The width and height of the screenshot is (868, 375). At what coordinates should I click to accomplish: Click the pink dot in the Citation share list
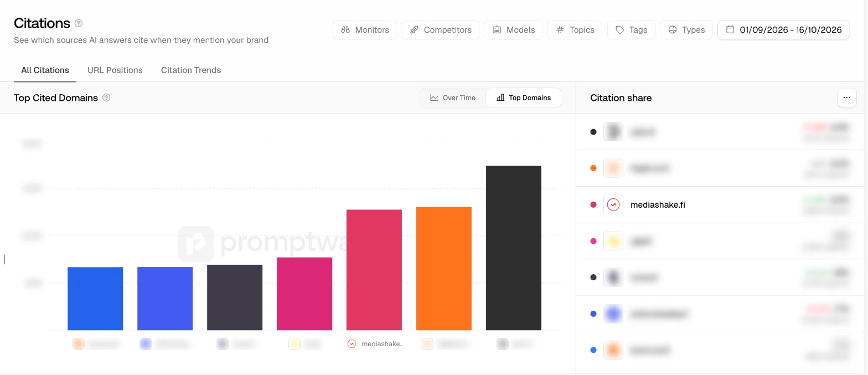point(593,241)
